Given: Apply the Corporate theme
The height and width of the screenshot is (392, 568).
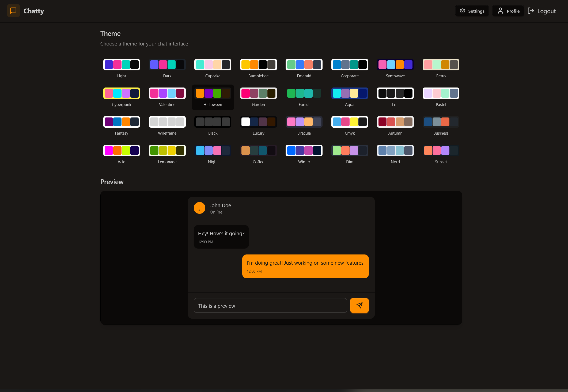Looking at the screenshot, I should pos(350,68).
